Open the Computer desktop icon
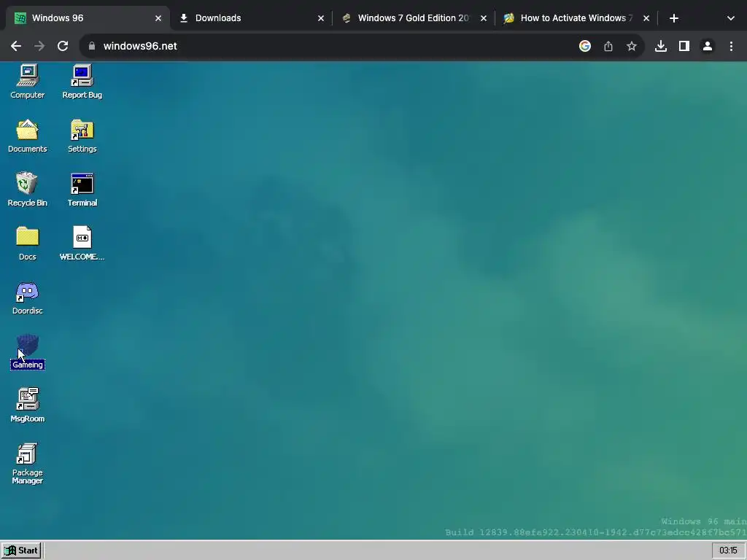The image size is (747, 560). coord(28,82)
